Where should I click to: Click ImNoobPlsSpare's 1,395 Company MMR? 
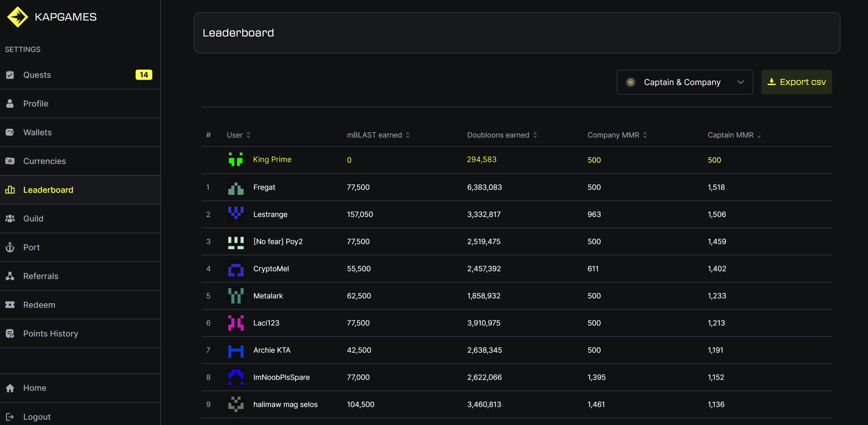(596, 377)
